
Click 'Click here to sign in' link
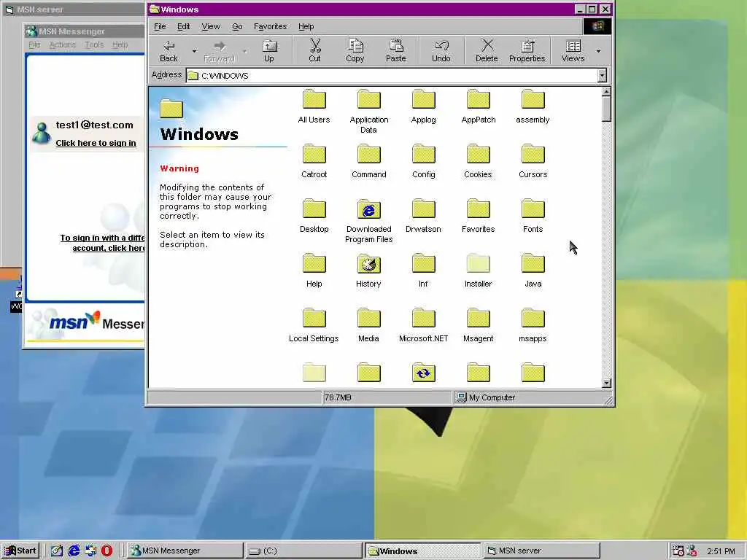pyautogui.click(x=96, y=143)
